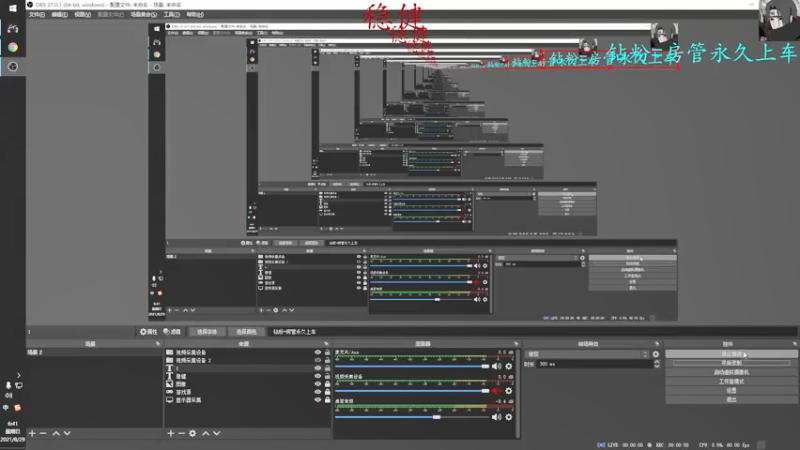This screenshot has height=450, width=800.
Task: Open the 桌面音频 audio settings gear
Action: [x=509, y=417]
